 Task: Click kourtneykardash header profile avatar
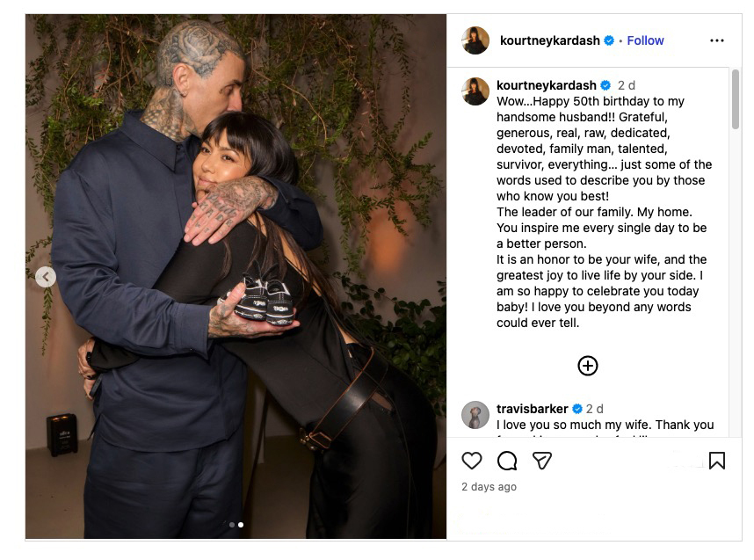pyautogui.click(x=475, y=40)
